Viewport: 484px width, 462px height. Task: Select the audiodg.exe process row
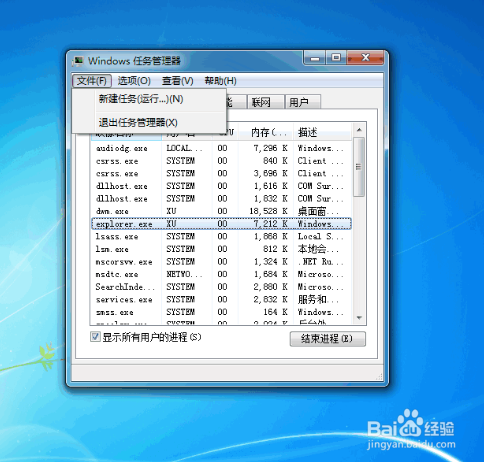pos(221,148)
